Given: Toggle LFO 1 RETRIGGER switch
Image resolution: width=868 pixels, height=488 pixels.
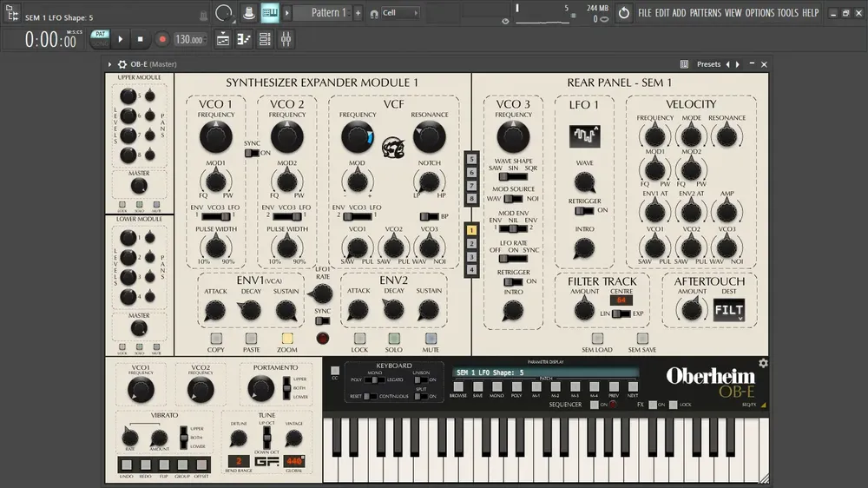Looking at the screenshot, I should (583, 210).
